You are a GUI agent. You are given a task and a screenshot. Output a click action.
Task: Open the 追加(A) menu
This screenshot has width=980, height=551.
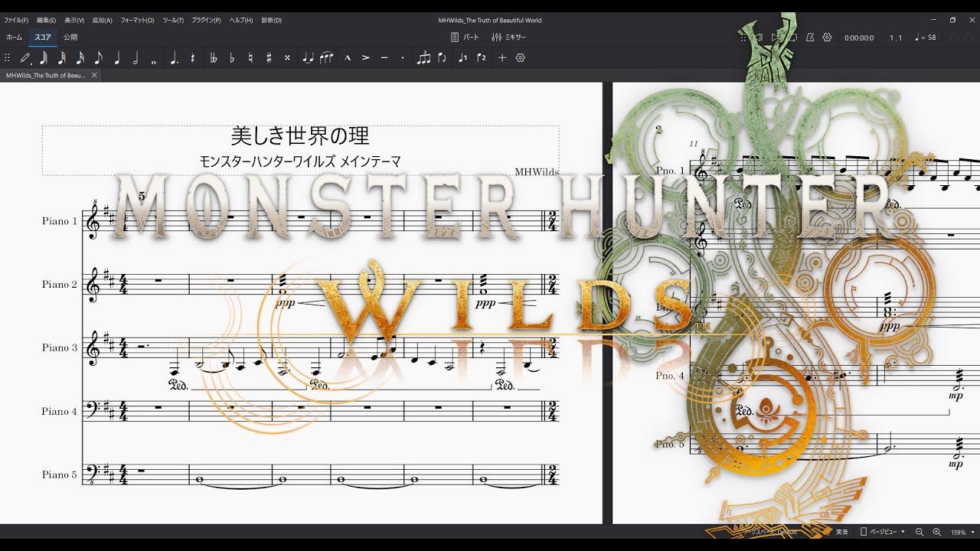[x=103, y=20]
